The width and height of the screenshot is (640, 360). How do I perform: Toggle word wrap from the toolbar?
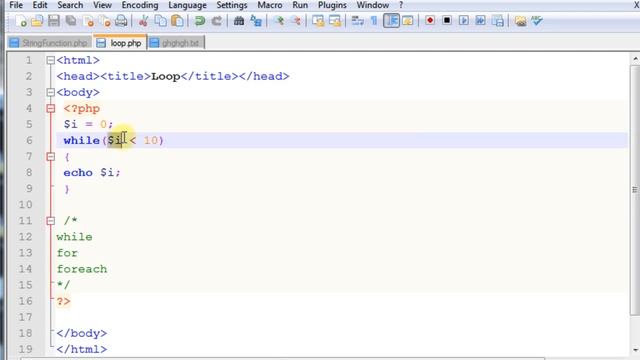pyautogui.click(x=358, y=21)
